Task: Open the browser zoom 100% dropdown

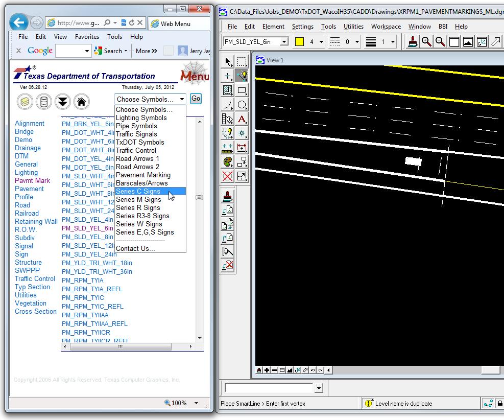Action: tap(196, 403)
